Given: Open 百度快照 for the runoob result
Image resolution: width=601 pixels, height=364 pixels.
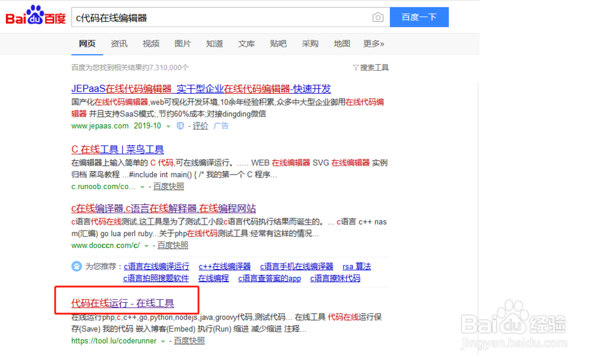Looking at the screenshot, I should pos(169,187).
